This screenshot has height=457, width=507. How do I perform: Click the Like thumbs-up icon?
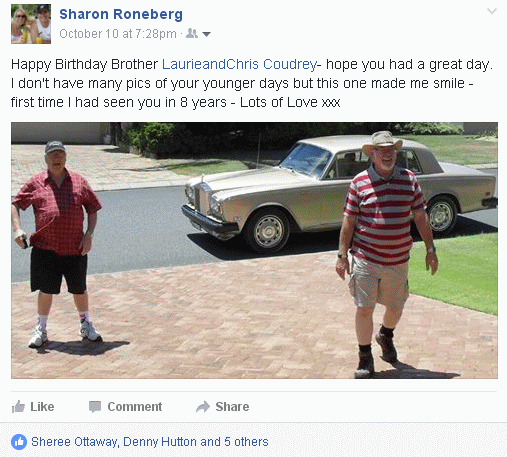click(x=18, y=407)
